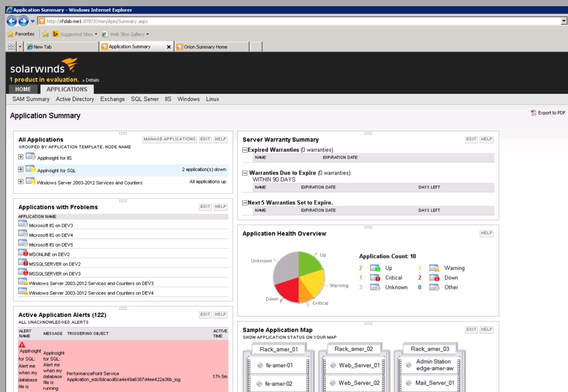Click MSSQLSERVER on DEV2 critical icon

coord(23,263)
